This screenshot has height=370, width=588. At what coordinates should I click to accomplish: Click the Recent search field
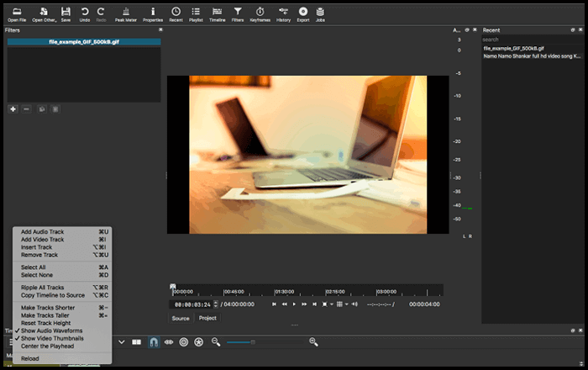(529, 39)
